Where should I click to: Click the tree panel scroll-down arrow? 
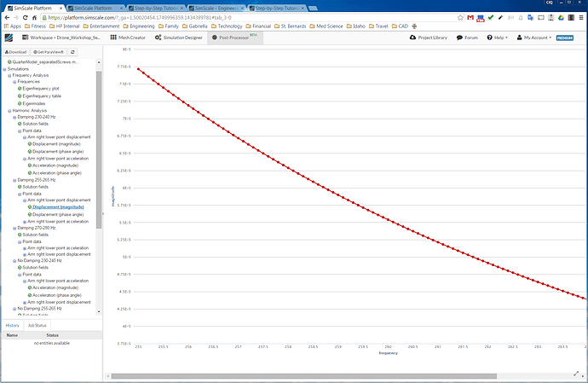[99, 311]
